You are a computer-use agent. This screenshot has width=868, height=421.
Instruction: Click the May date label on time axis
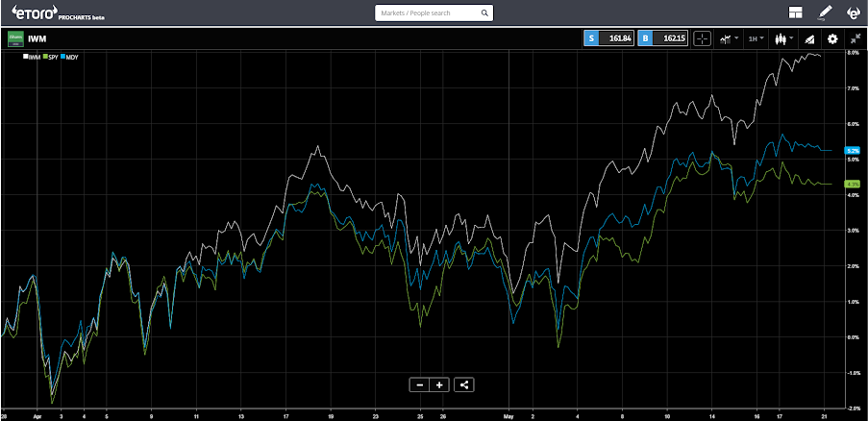509,414
